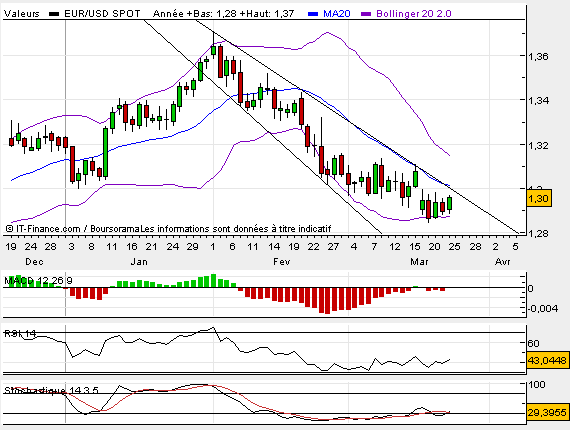Screen dimensions: 570x430
Task: Click the yellow 1,30 current price tag
Action: click(539, 198)
